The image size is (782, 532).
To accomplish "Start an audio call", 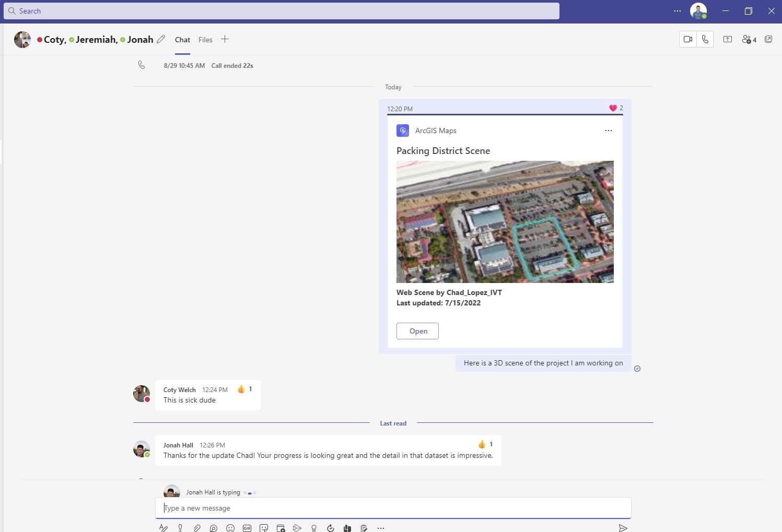I will [x=705, y=39].
